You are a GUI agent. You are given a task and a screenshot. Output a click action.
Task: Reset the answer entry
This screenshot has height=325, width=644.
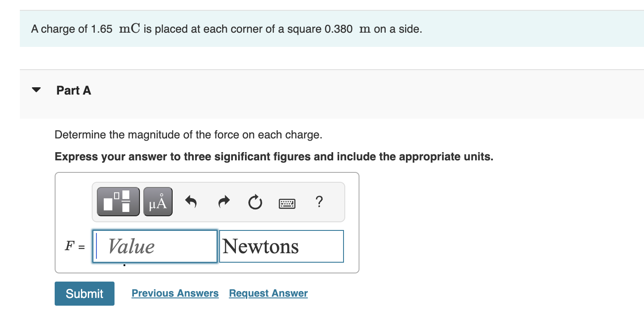[x=254, y=202]
